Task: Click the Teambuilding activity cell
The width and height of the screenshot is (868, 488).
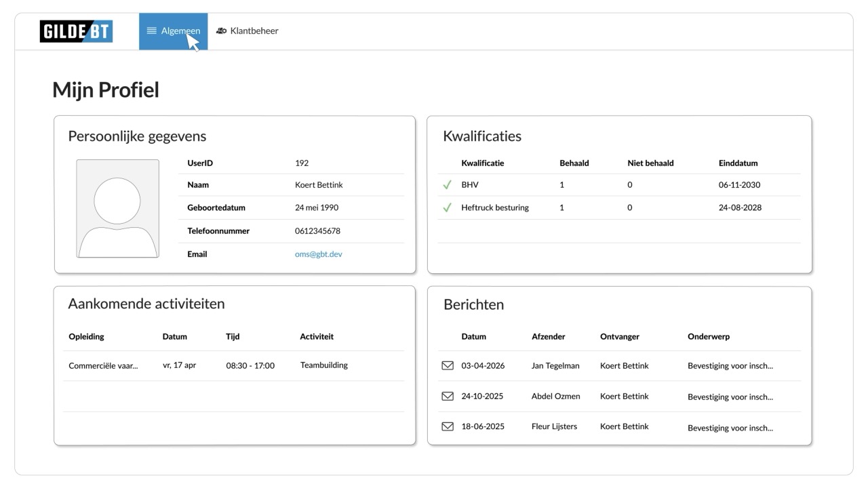Action: [x=324, y=365]
